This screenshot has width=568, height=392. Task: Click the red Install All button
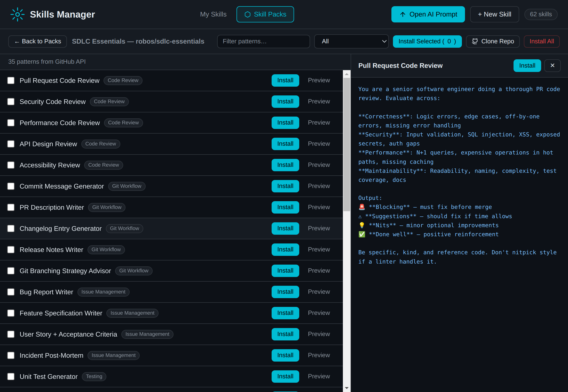pos(542,42)
